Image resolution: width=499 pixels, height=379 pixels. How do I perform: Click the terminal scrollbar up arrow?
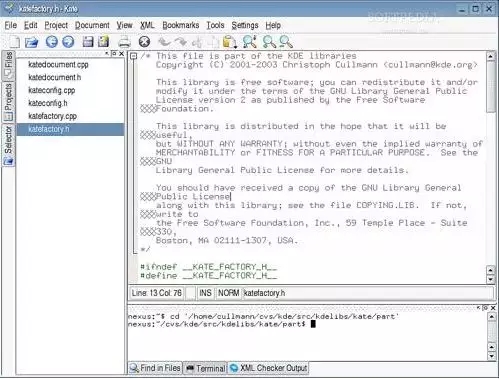pos(492,317)
